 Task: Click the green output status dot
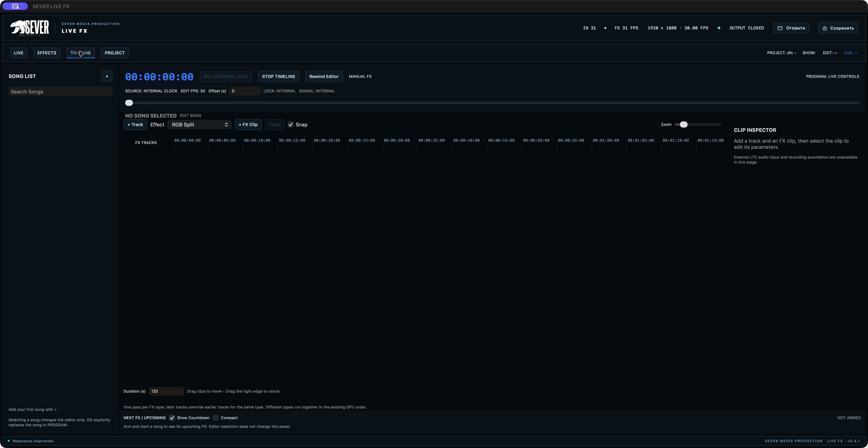coord(719,28)
